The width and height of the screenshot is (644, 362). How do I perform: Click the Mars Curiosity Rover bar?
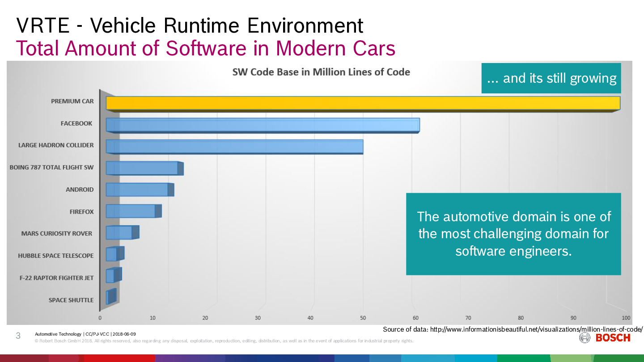122,233
